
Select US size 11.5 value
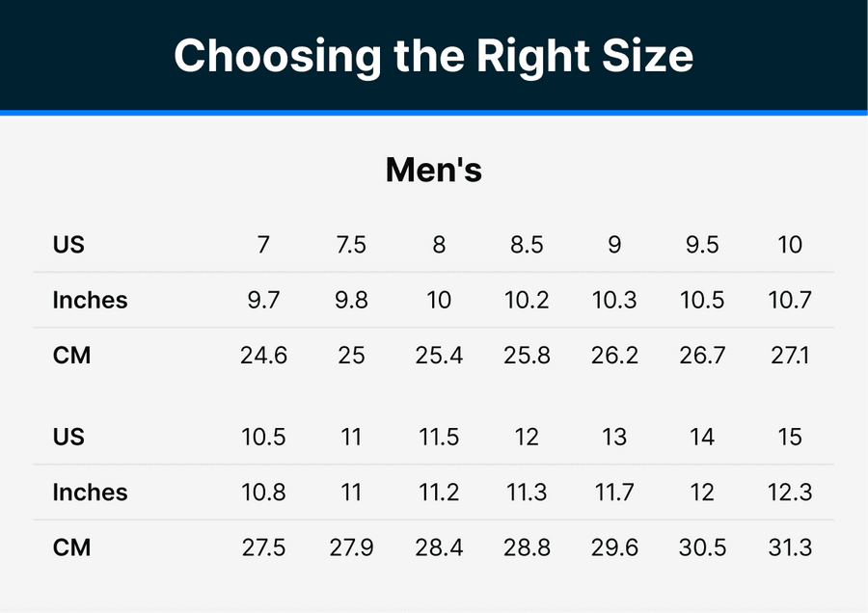439,437
